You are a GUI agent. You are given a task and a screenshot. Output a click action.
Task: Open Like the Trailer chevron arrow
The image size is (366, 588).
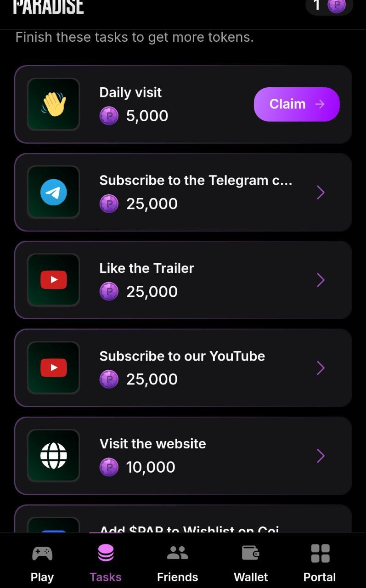321,280
